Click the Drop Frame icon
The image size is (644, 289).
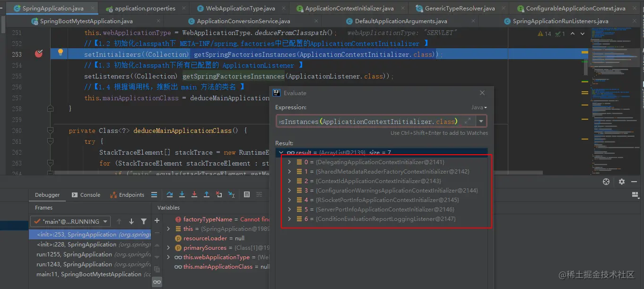coord(219,194)
